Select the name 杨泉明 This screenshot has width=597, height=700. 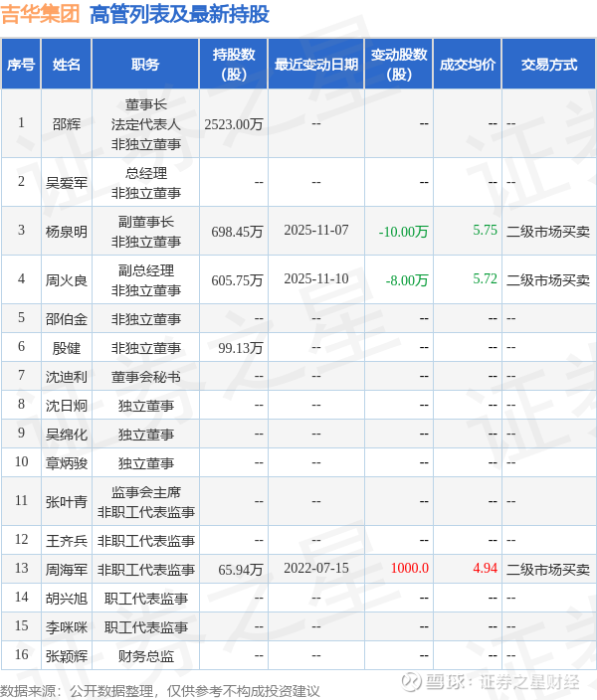pos(67,232)
